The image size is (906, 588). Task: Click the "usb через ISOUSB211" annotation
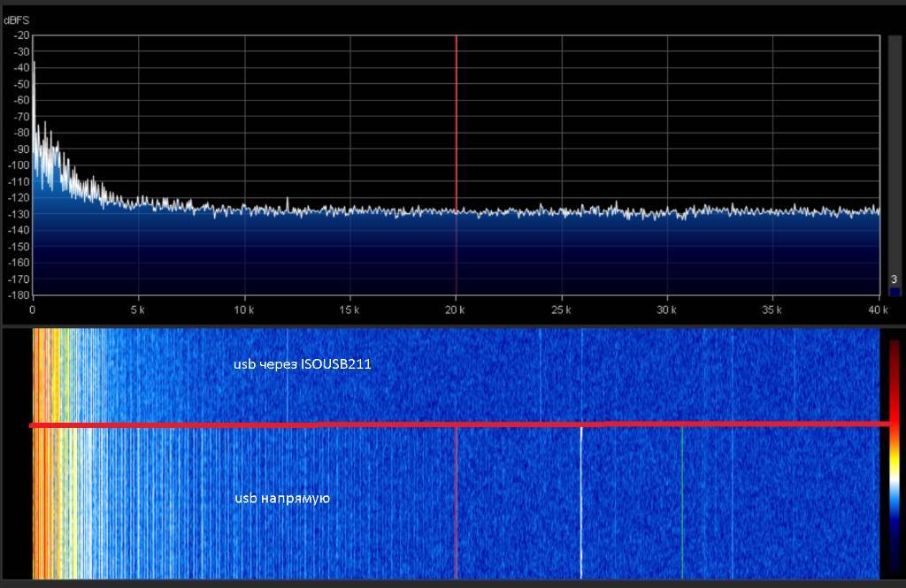point(302,363)
